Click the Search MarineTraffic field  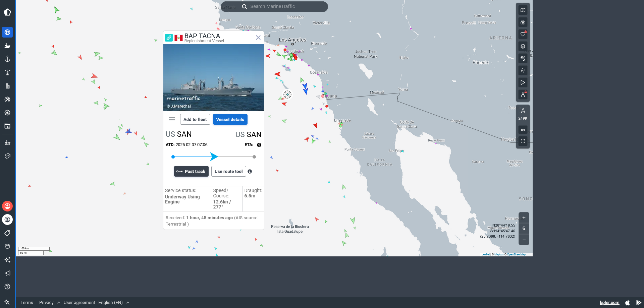tap(274, 6)
